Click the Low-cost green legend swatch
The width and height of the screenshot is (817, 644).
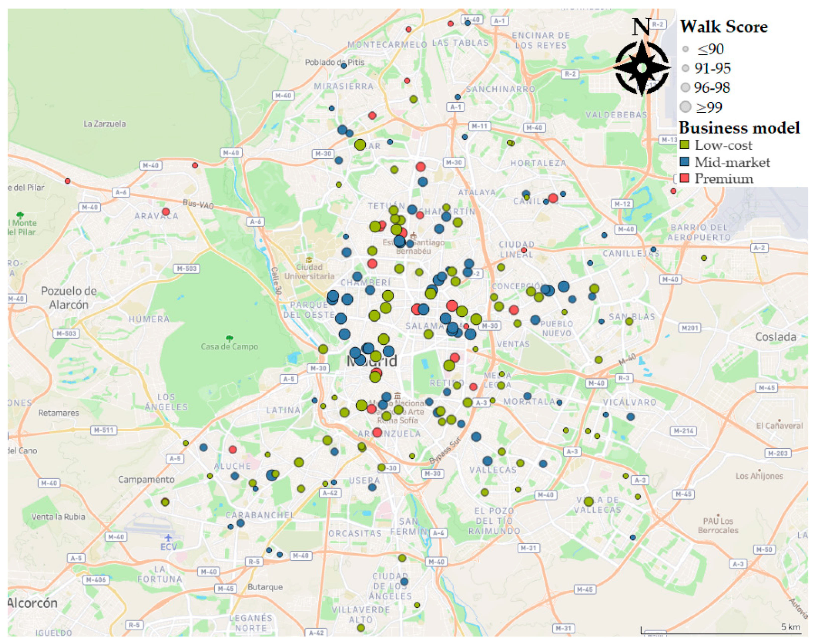click(x=685, y=145)
